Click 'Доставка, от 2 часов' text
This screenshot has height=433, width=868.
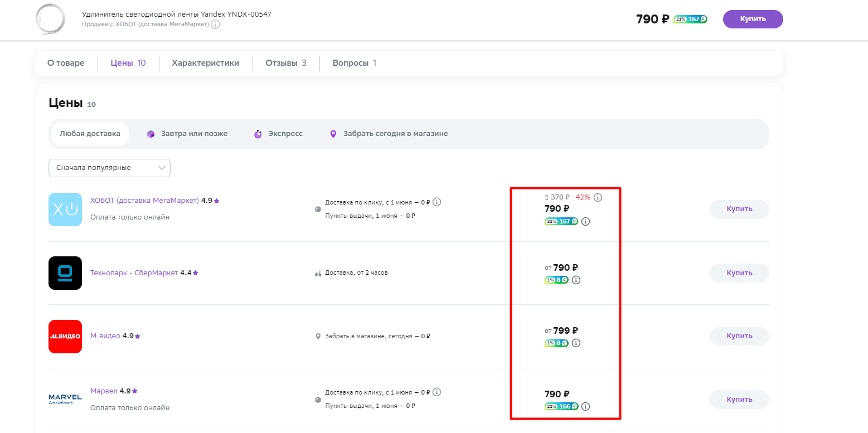pos(356,273)
